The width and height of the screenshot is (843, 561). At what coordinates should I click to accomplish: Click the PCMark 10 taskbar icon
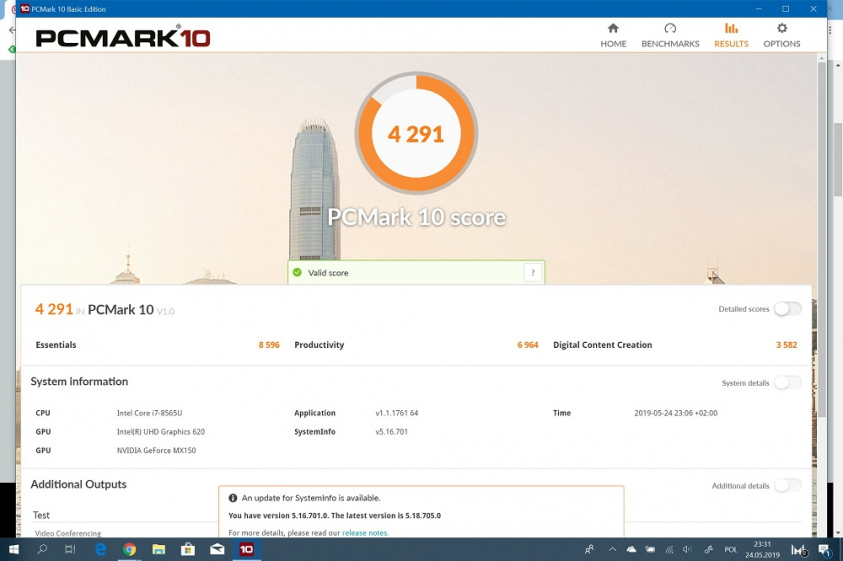246,549
